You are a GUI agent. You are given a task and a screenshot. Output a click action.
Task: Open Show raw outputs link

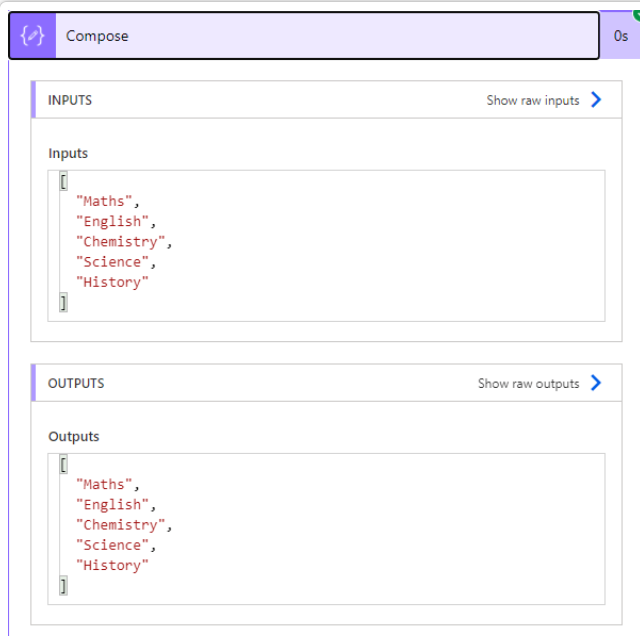tap(529, 384)
